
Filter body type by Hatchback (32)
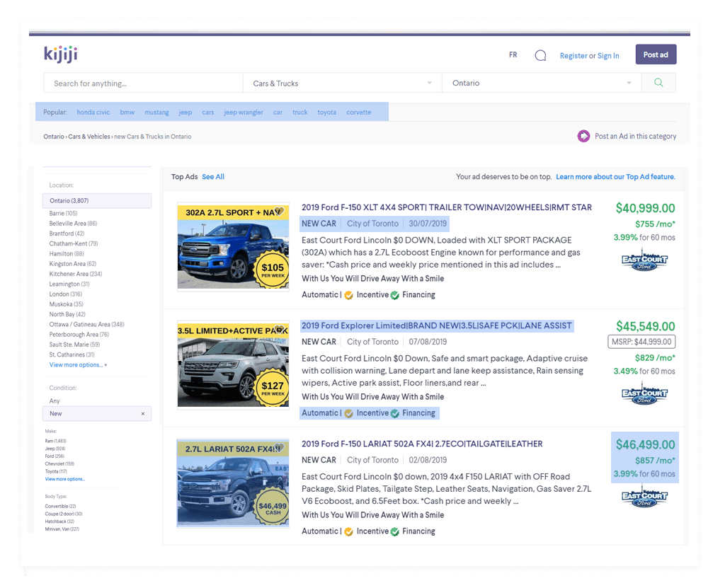[59, 521]
